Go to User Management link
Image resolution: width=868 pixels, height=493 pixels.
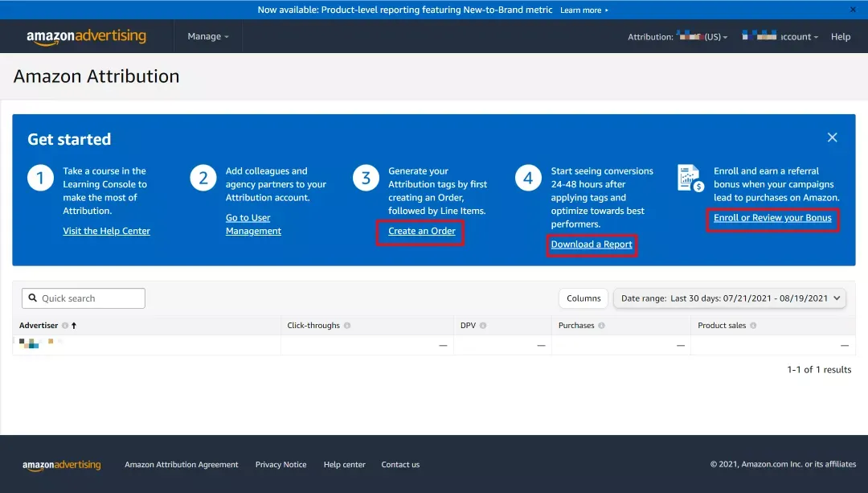(x=253, y=224)
